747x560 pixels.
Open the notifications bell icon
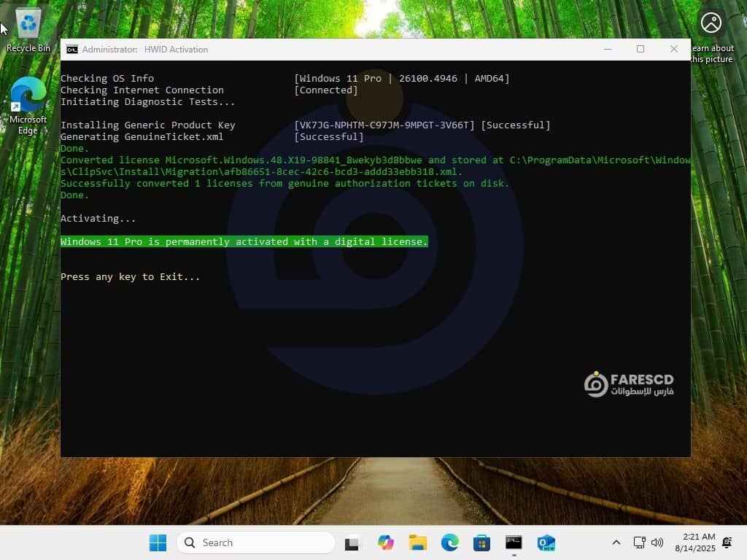coord(727,542)
